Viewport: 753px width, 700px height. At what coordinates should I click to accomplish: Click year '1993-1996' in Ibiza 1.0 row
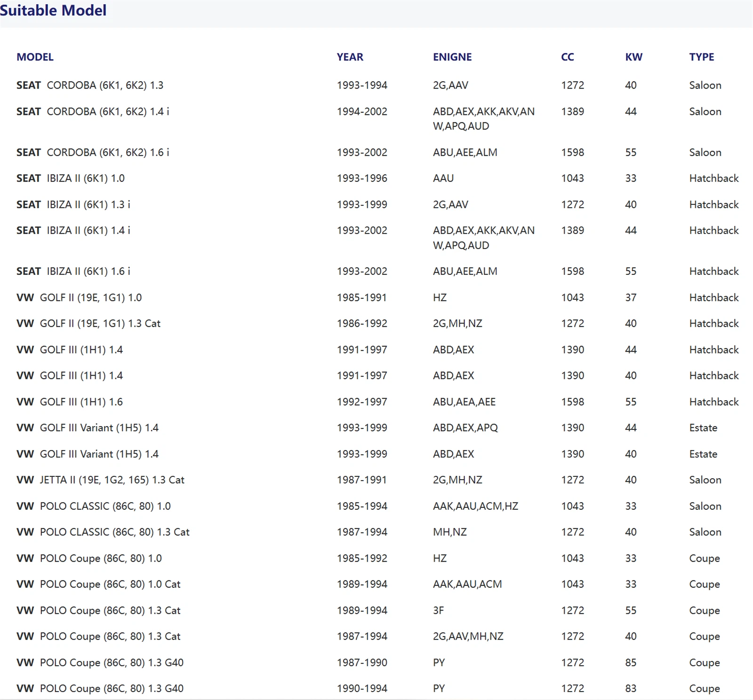click(x=362, y=178)
